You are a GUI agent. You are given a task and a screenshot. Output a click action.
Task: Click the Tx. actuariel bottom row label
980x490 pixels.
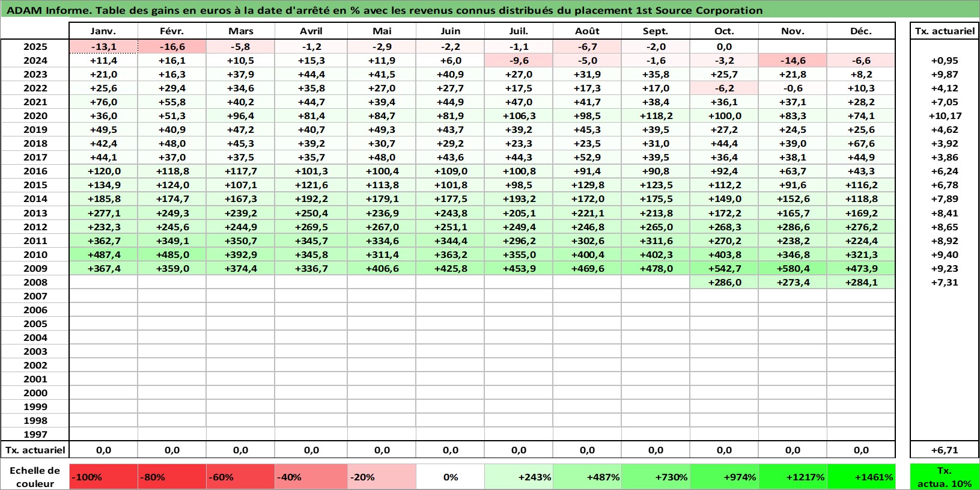coord(35,450)
